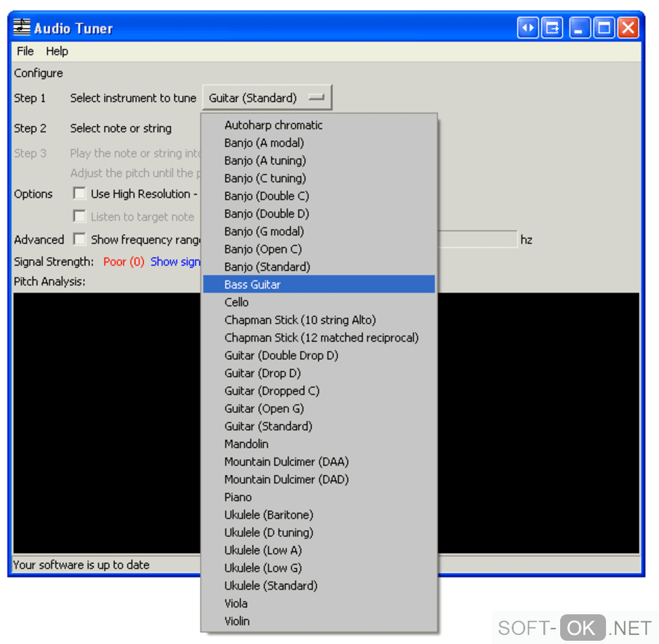This screenshot has width=659, height=644.
Task: Choose Piano instrument
Action: coord(319,497)
